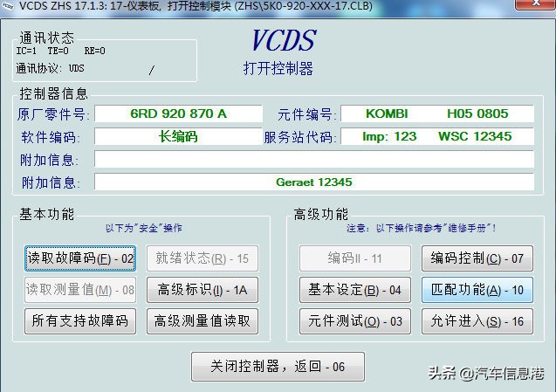This screenshot has height=392, width=556.
Task: Click the greyed 读取测量值(M) - 08 button
Action: (80, 290)
